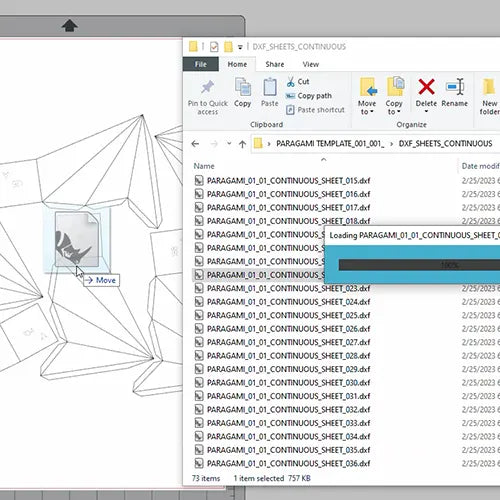The height and width of the screenshot is (500, 500).
Task: Click Pin to Quick access icon
Action: click(207, 87)
